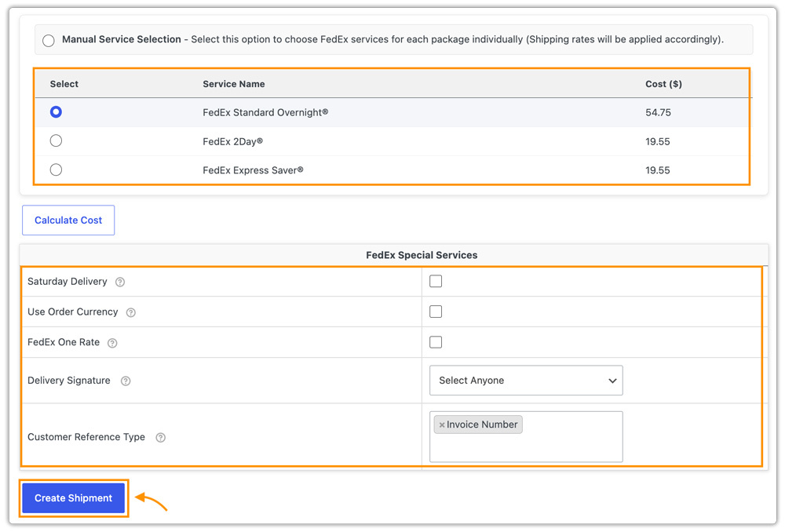Click the FedEx Express Saver cost 19.55
The width and height of the screenshot is (785, 532).
coord(657,170)
